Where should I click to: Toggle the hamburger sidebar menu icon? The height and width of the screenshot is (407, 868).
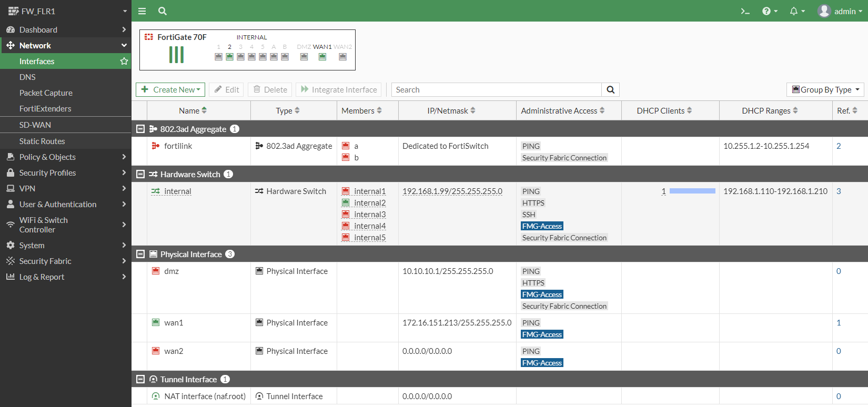(142, 11)
